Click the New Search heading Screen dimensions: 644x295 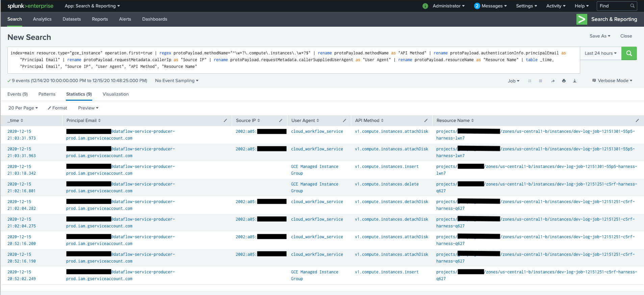click(29, 38)
